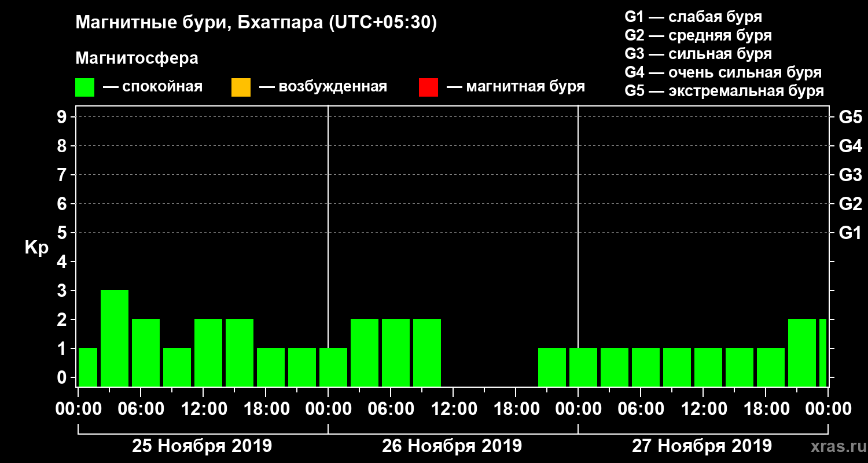Click the '— возбужденная' legend label
The width and height of the screenshot is (868, 463).
click(x=323, y=87)
